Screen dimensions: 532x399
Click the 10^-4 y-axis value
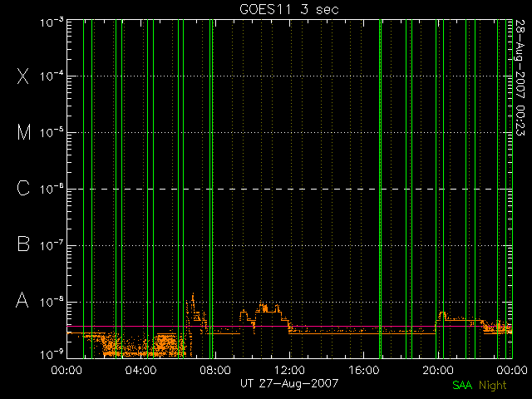point(52,76)
